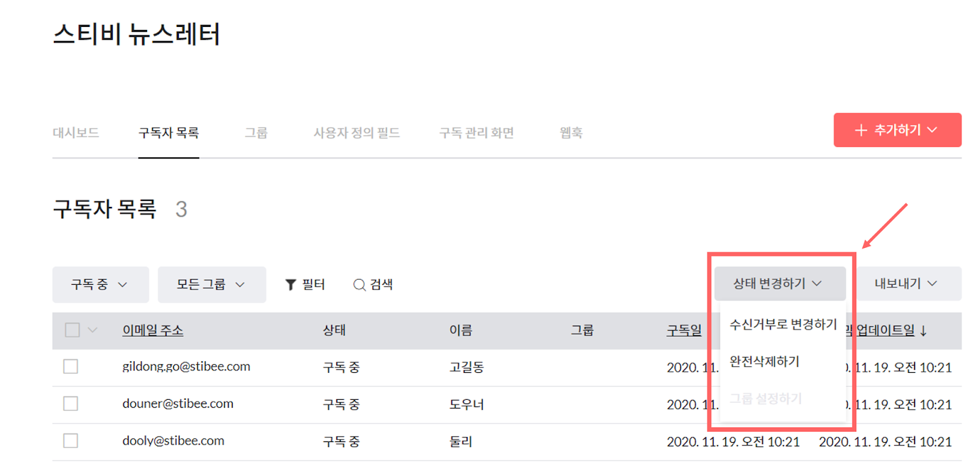Choose 그룹 설정하기 menu option

pos(766,399)
